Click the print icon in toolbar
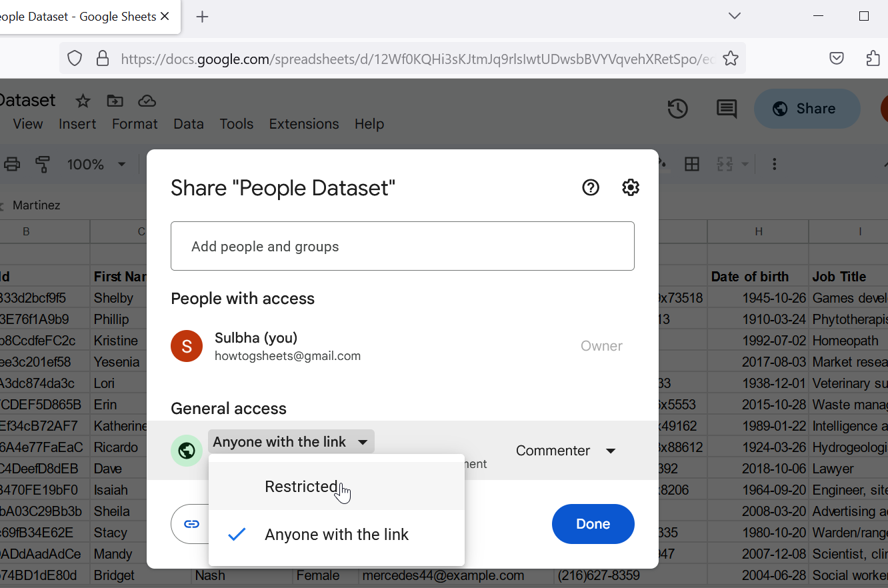 point(13,164)
